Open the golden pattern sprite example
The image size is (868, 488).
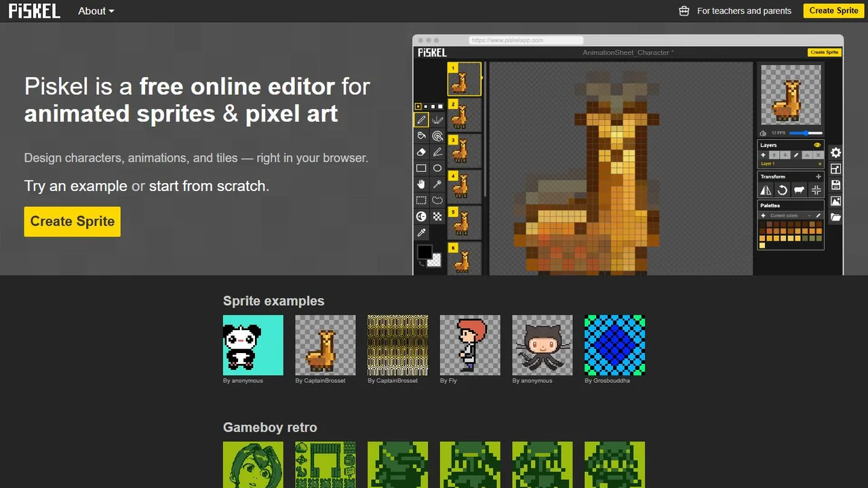398,345
